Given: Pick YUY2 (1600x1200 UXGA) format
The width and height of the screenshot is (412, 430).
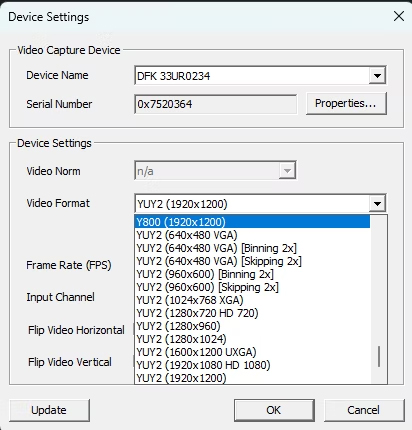Looking at the screenshot, I should pos(252,352).
